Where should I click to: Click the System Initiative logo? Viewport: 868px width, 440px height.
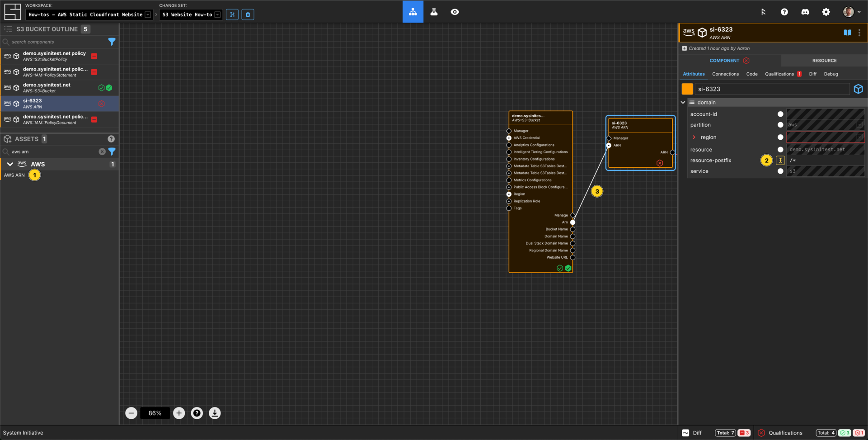12,12
